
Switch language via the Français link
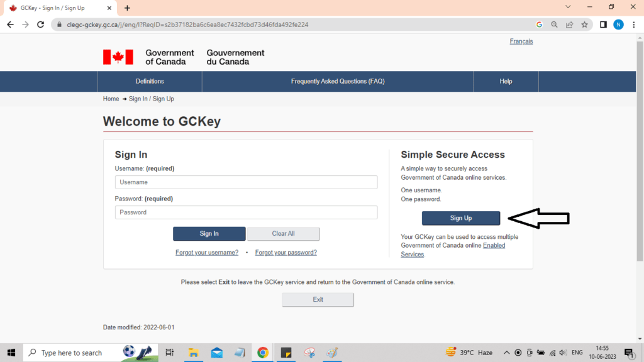coord(521,41)
